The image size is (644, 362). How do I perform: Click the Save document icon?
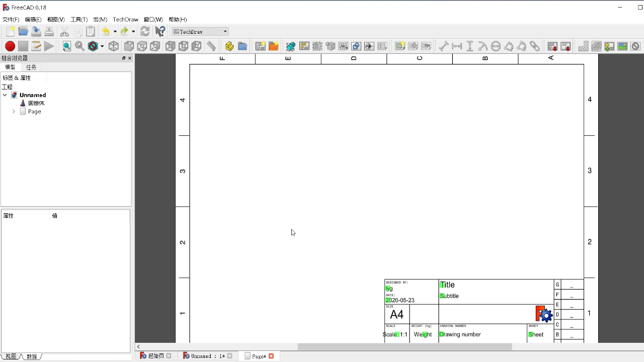coord(36,31)
